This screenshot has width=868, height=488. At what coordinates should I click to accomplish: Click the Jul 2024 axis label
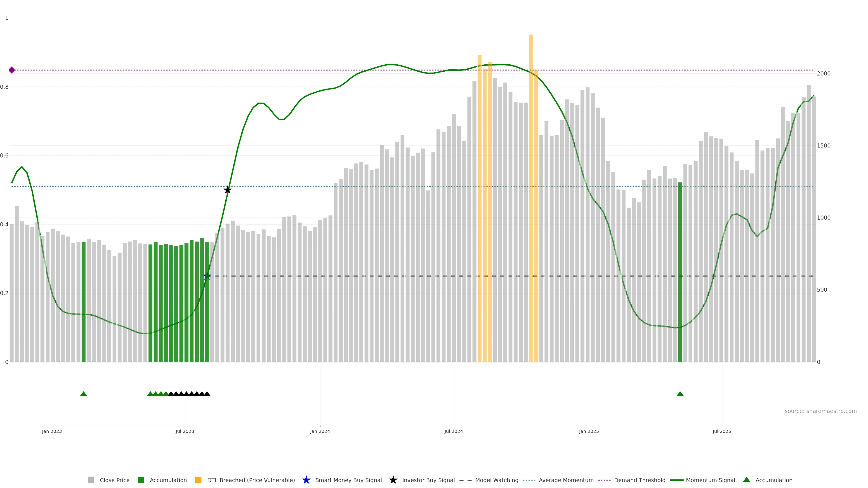pyautogui.click(x=453, y=432)
